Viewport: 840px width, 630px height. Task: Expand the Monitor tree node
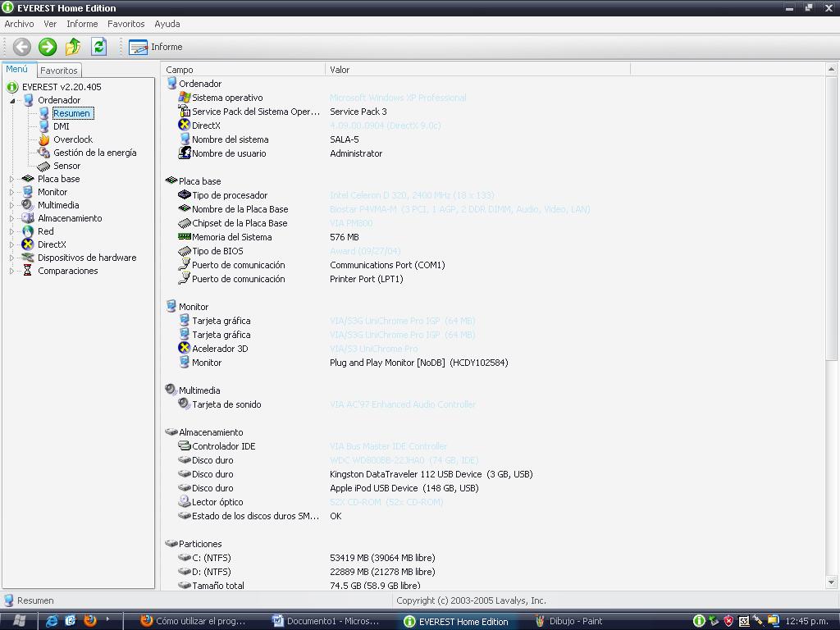pos(11,192)
